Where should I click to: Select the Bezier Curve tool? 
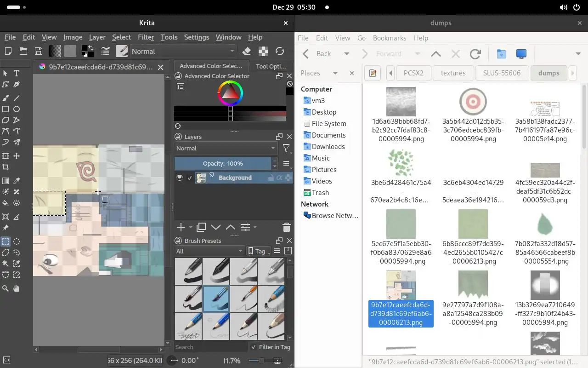[6, 131]
